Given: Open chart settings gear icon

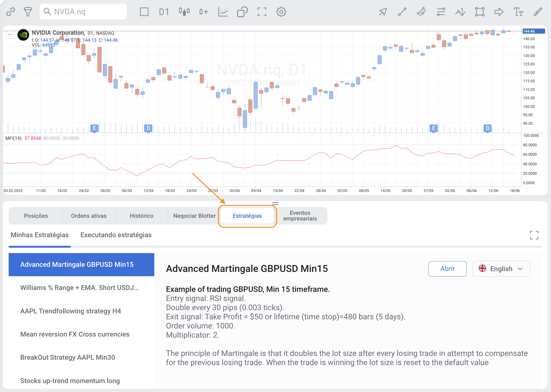Looking at the screenshot, I should coord(281,12).
